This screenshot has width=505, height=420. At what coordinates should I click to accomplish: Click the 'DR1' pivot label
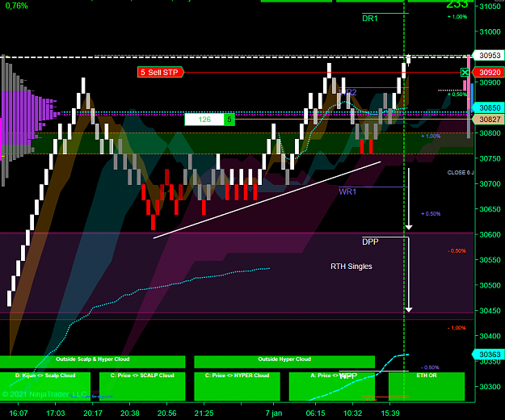click(370, 19)
